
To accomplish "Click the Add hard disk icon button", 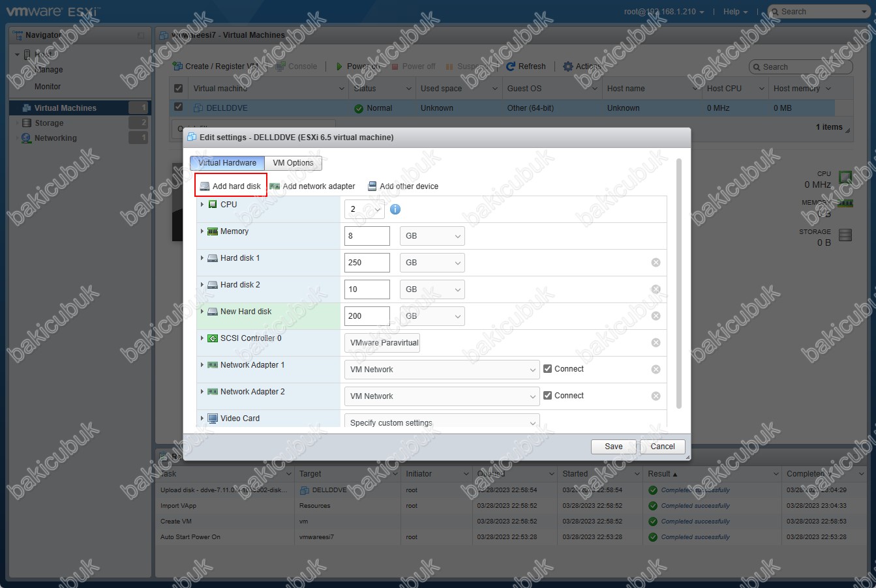I will click(230, 186).
